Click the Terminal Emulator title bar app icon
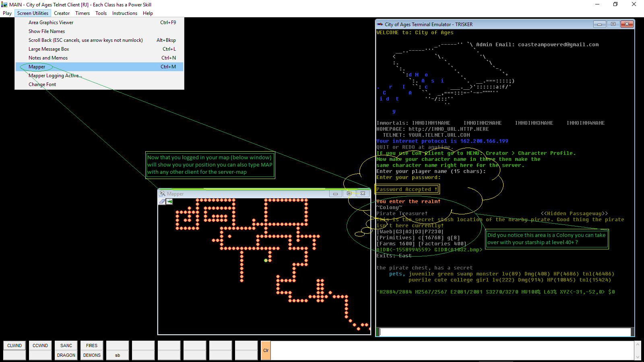This screenshot has width=644, height=362. pyautogui.click(x=379, y=24)
